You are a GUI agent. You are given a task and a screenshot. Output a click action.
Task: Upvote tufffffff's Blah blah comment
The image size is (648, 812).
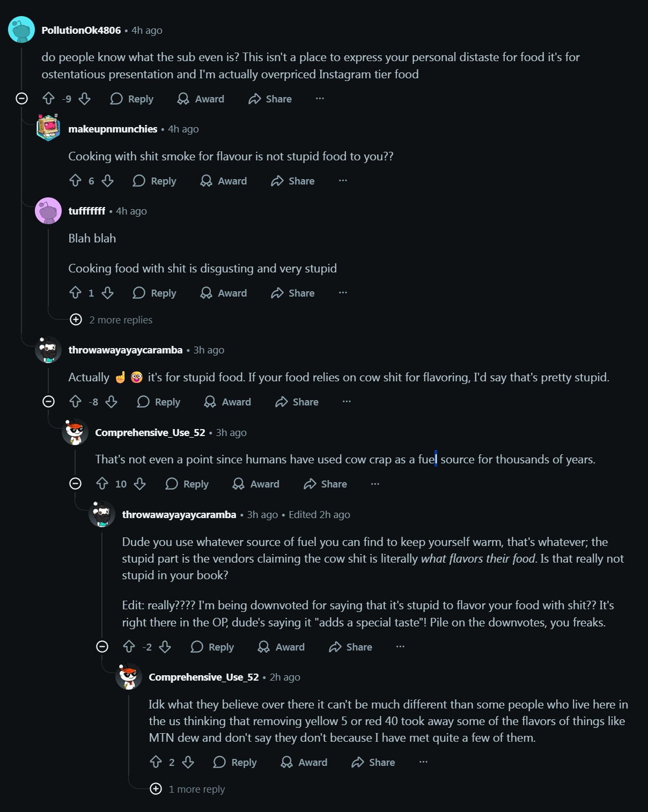point(76,293)
